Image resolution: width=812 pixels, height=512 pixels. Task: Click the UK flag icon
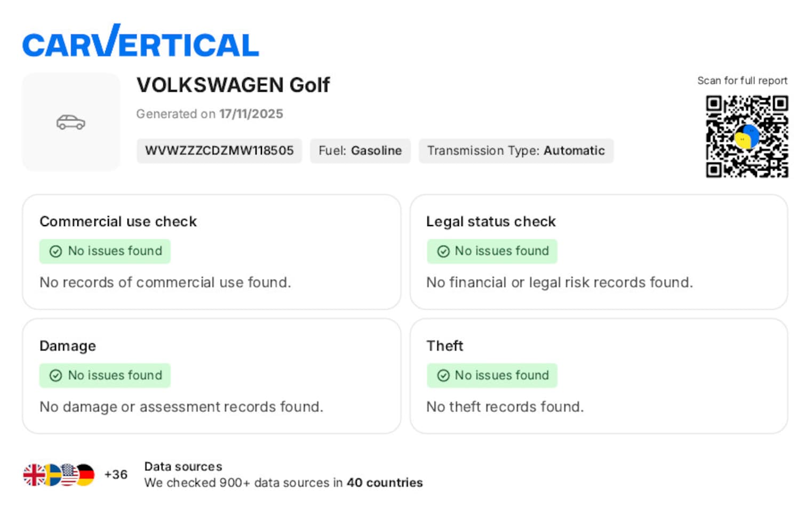pos(34,475)
